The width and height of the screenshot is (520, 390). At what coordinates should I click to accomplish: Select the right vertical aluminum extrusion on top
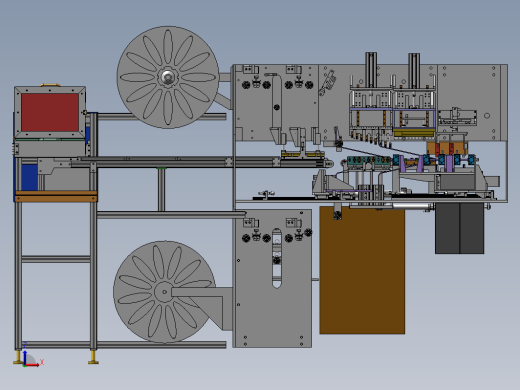click(x=414, y=70)
